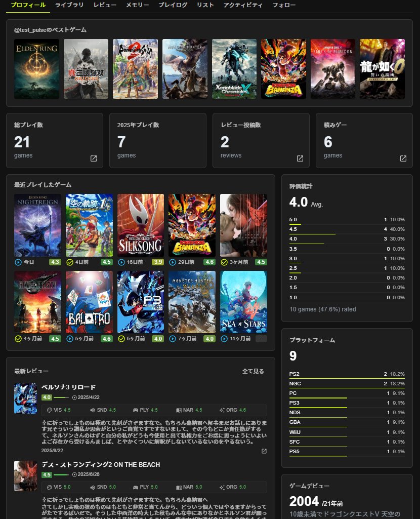Open Persona 3 Reload recent game cover
This screenshot has height=519, width=420.
(x=141, y=302)
